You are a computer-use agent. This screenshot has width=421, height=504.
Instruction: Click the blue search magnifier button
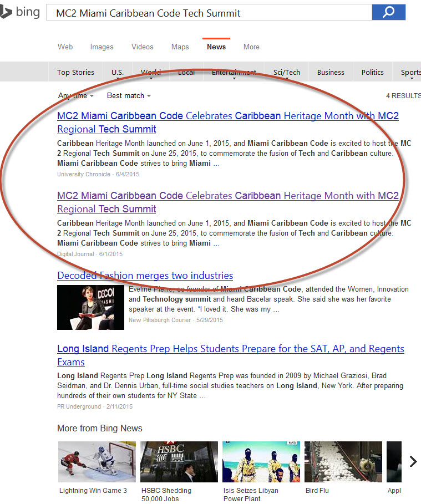click(388, 12)
